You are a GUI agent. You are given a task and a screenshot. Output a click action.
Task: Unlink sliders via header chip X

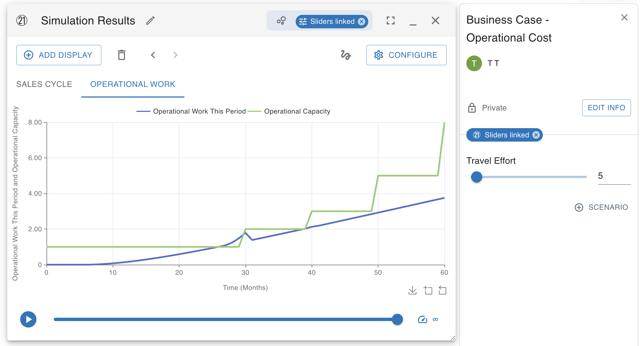click(362, 22)
